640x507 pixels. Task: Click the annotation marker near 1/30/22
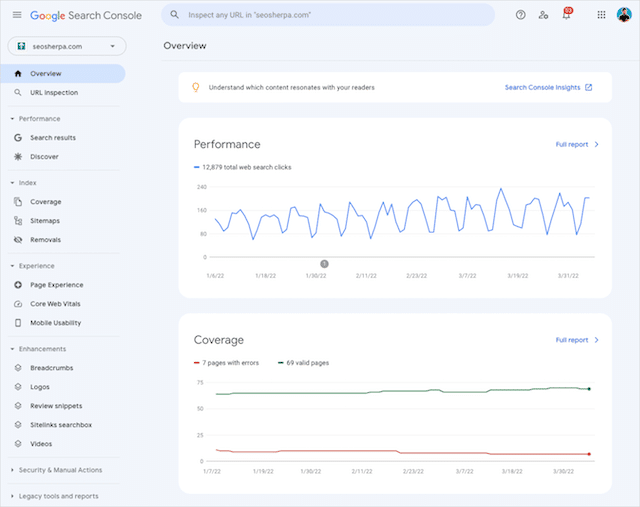[x=324, y=264]
